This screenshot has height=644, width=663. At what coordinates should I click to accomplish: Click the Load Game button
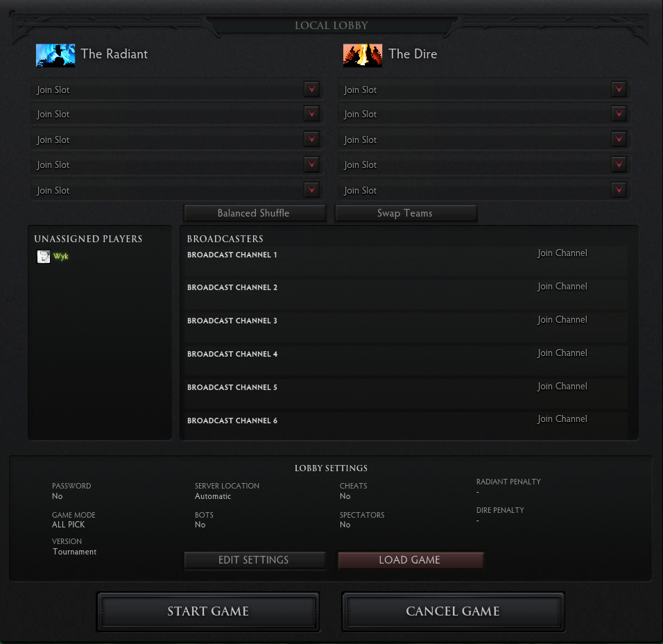click(x=410, y=560)
